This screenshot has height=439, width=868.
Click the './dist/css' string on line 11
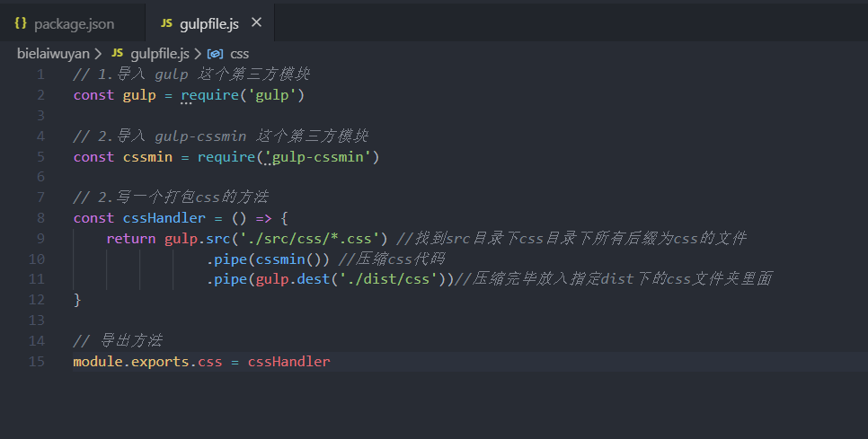[x=388, y=279]
